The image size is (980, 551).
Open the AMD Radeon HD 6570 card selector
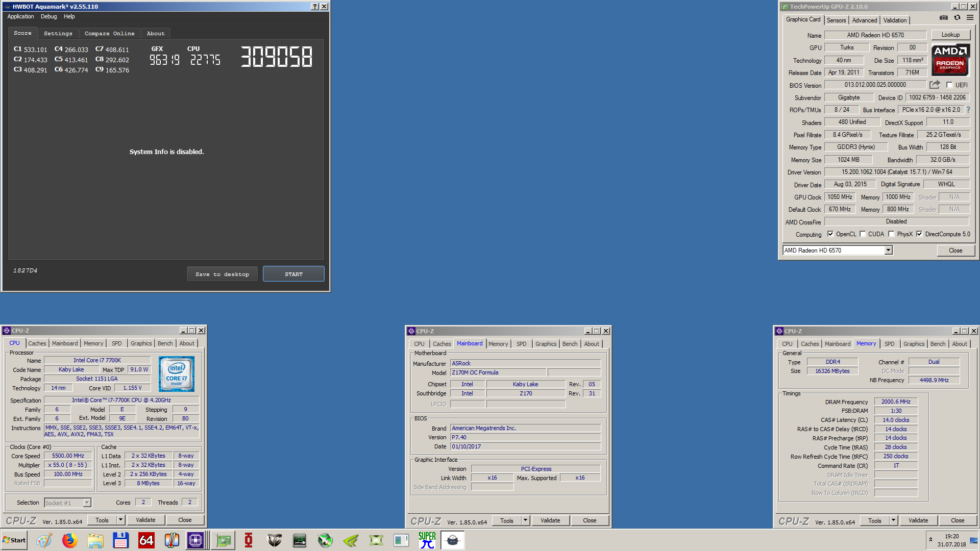837,251
